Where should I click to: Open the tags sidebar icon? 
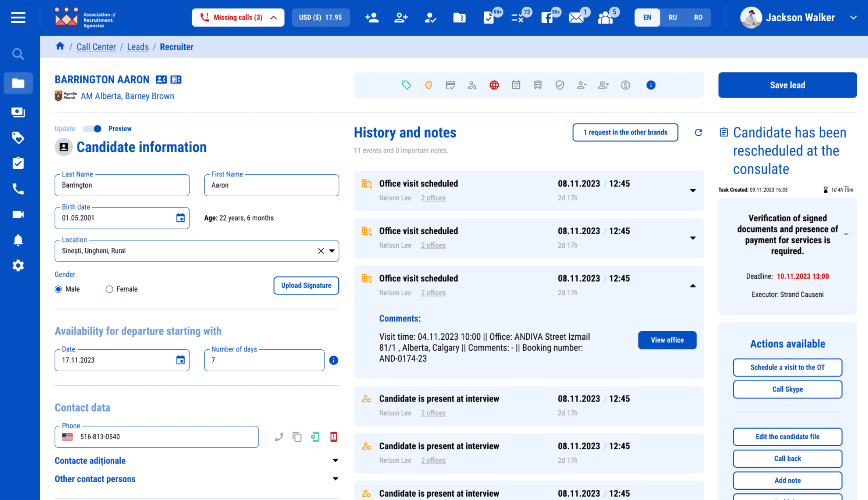pyautogui.click(x=18, y=138)
